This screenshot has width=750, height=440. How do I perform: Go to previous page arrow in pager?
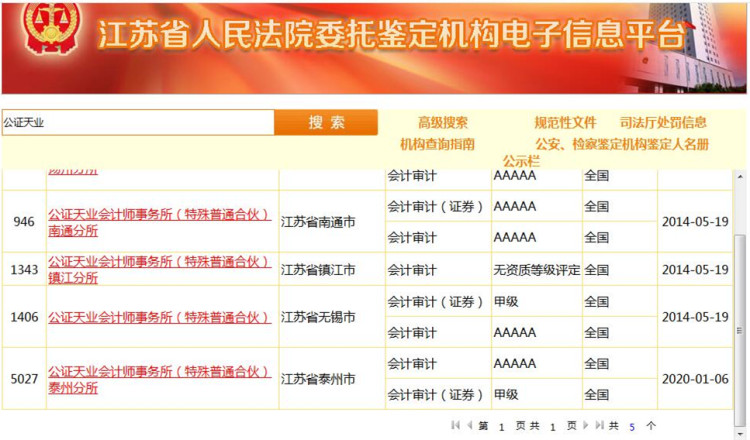coord(469,425)
